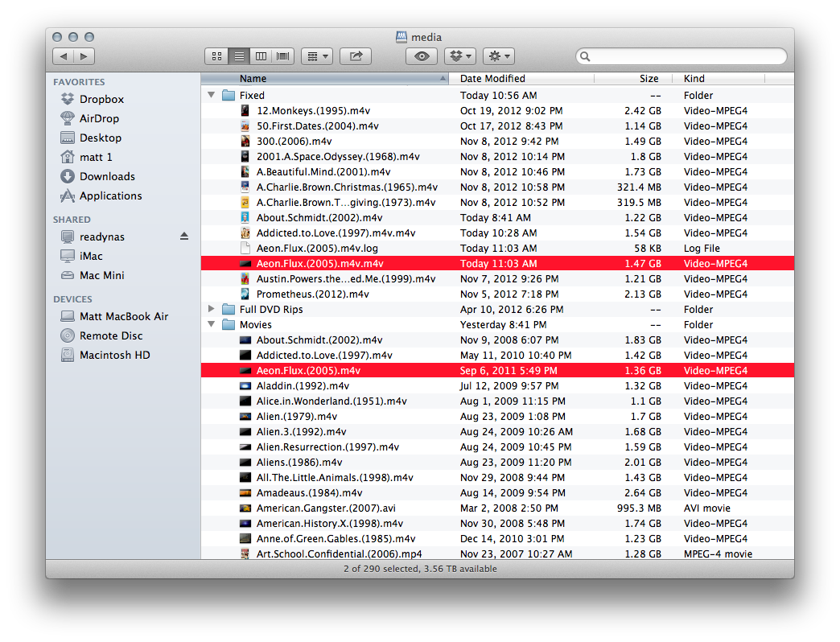The width and height of the screenshot is (840, 642).
Task: Open the Action gear menu
Action: [x=499, y=56]
